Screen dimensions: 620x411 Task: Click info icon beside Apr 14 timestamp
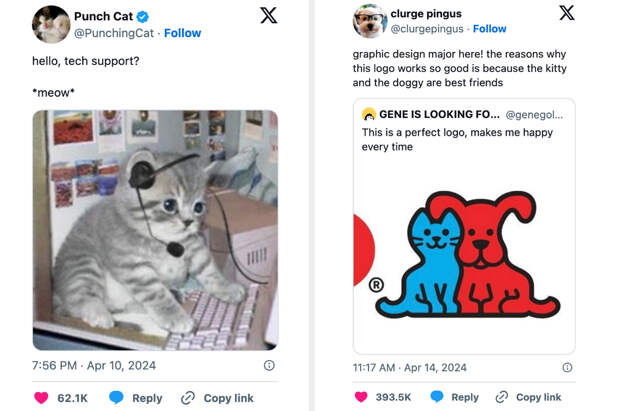click(567, 367)
